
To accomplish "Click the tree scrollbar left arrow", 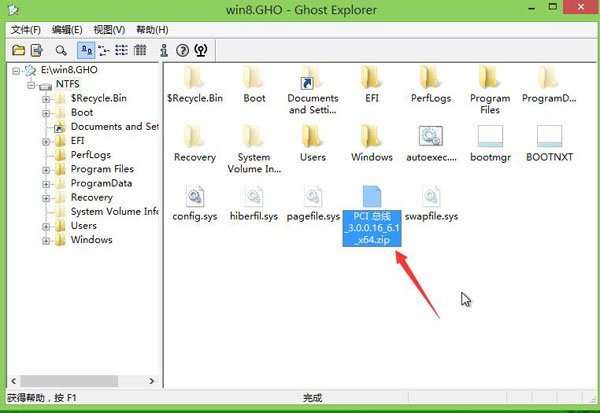I will tap(13, 381).
